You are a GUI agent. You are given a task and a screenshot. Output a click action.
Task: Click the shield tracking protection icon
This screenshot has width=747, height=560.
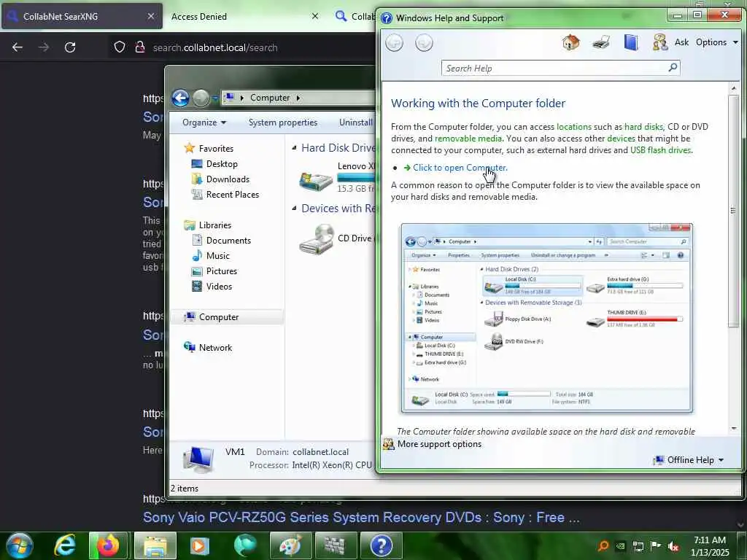(120, 47)
